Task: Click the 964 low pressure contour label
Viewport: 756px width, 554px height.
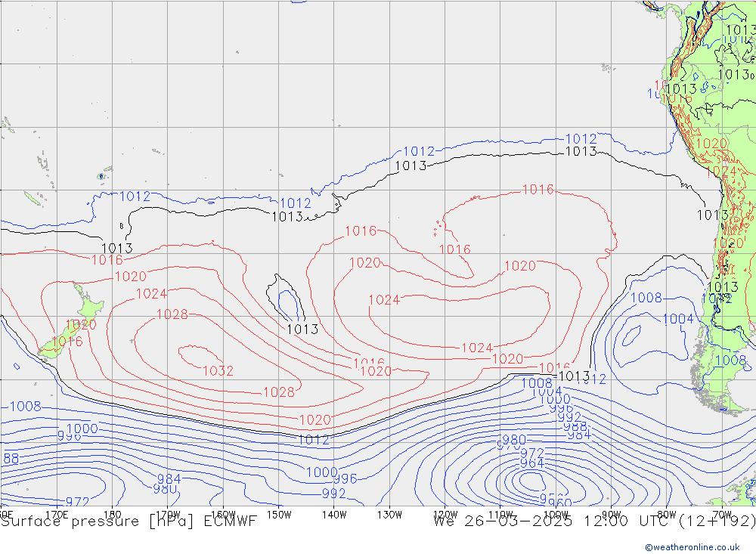Action: 531,463
